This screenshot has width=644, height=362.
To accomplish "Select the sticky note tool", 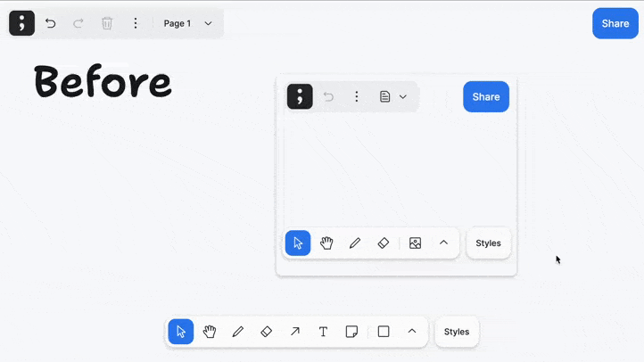I will [x=351, y=332].
